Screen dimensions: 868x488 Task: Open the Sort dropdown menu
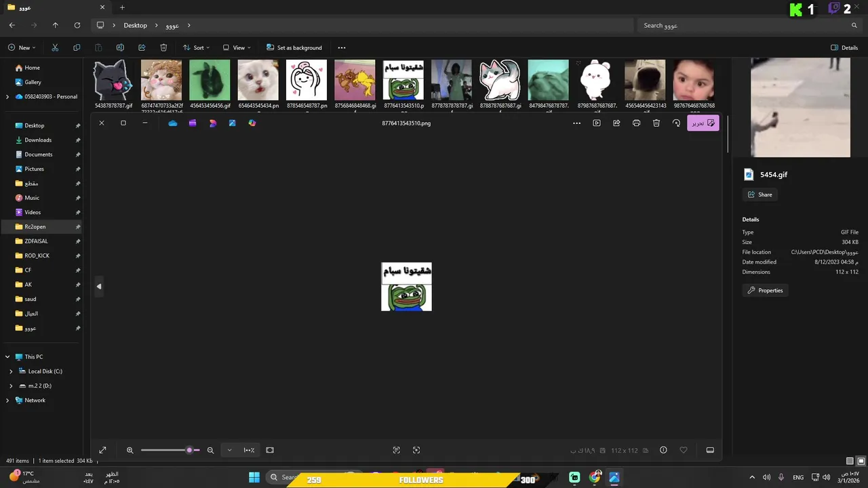[196, 47]
